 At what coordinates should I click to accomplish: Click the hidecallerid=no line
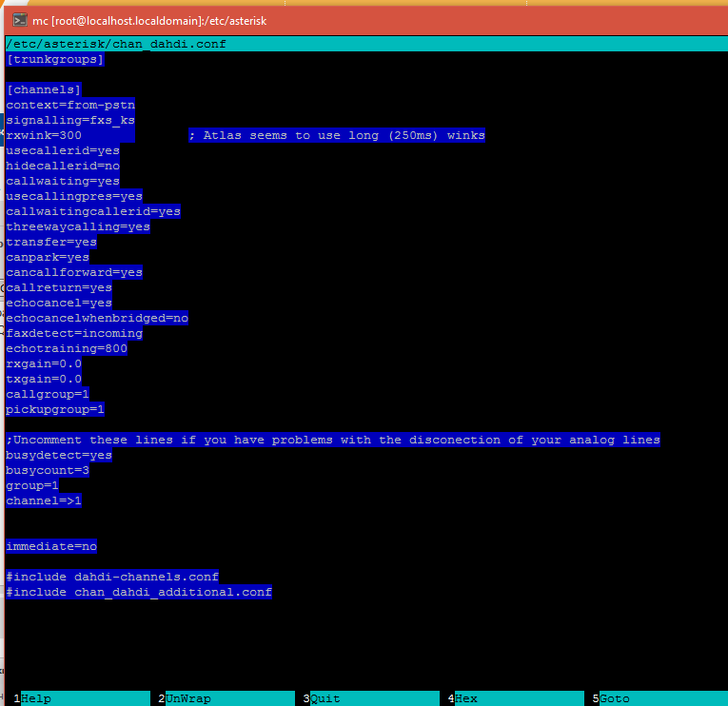pos(63,166)
